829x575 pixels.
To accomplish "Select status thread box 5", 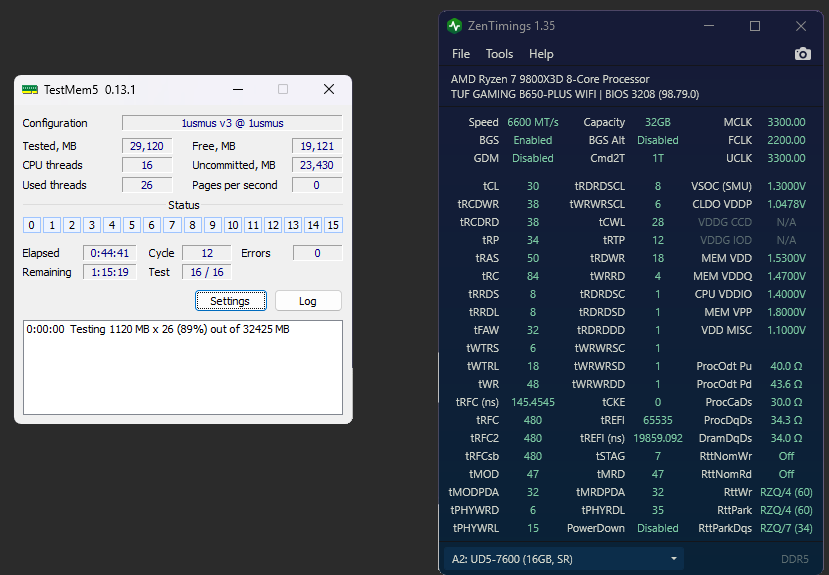I will [x=132, y=225].
